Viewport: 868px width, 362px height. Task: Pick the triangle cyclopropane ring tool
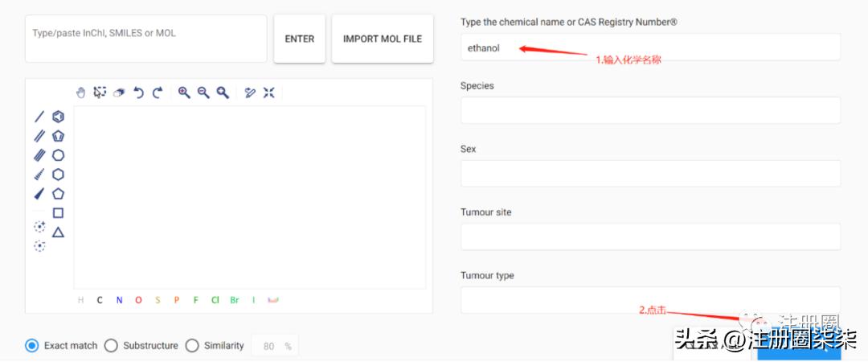point(58,232)
